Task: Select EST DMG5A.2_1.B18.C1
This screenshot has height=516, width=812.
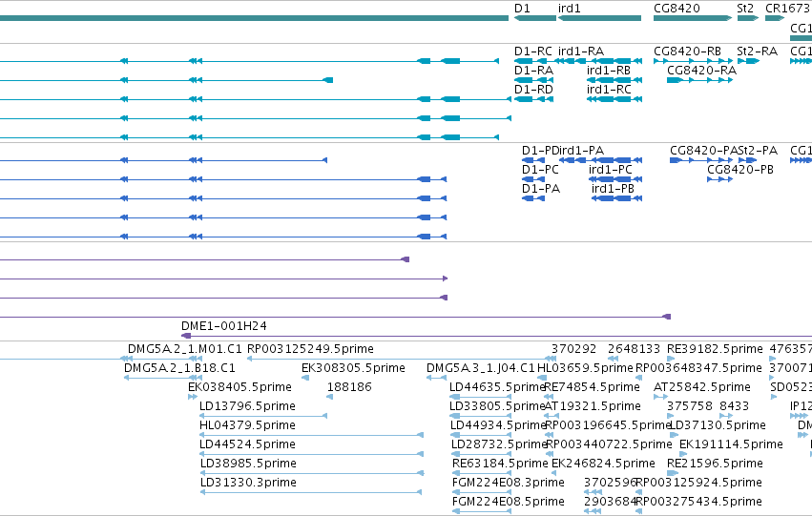Action: (x=162, y=378)
